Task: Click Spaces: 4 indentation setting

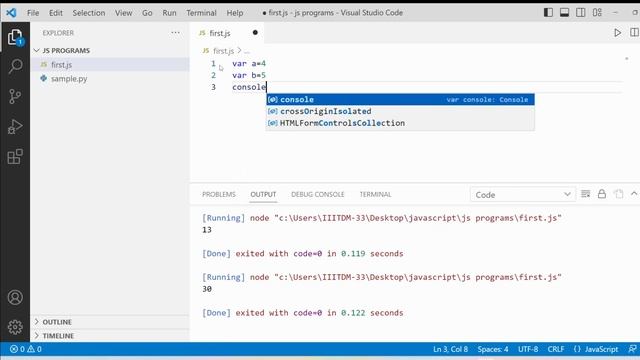Action: tap(493, 349)
